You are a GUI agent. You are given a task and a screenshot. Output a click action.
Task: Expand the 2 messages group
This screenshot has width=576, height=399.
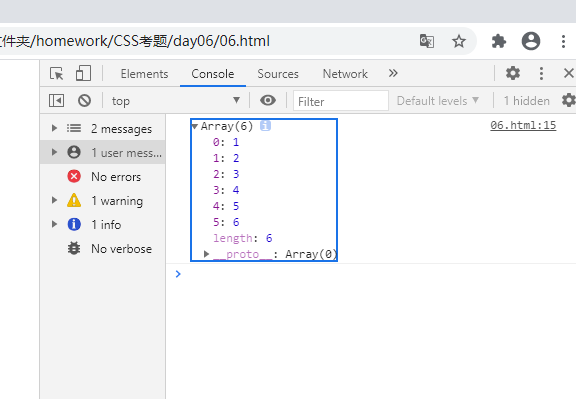click(54, 128)
